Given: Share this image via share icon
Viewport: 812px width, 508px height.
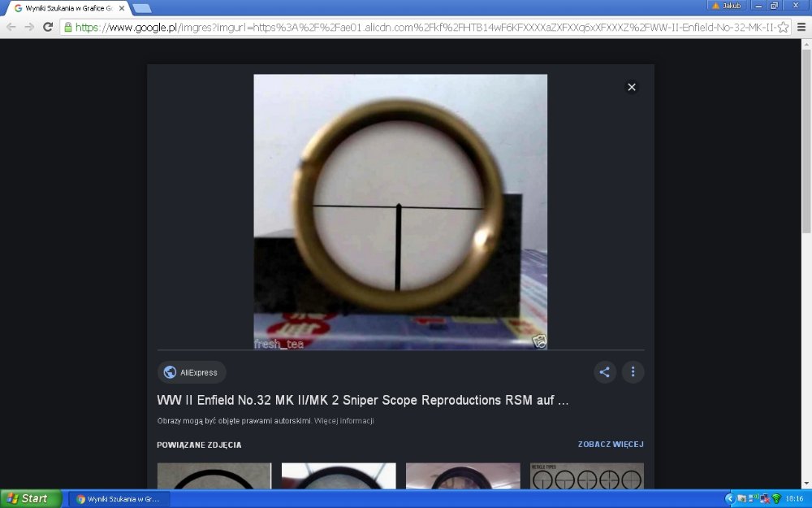Looking at the screenshot, I should pyautogui.click(x=604, y=371).
